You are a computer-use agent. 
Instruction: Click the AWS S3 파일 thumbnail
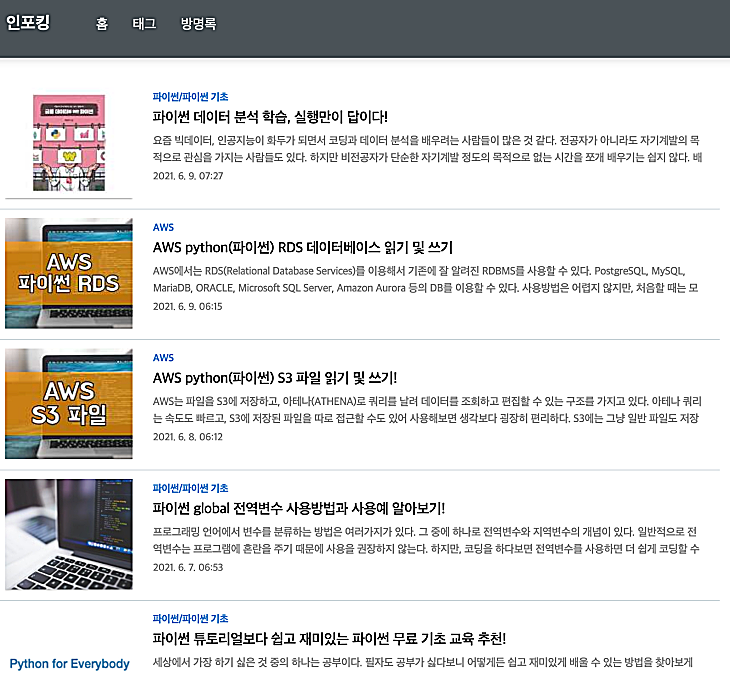pos(69,404)
